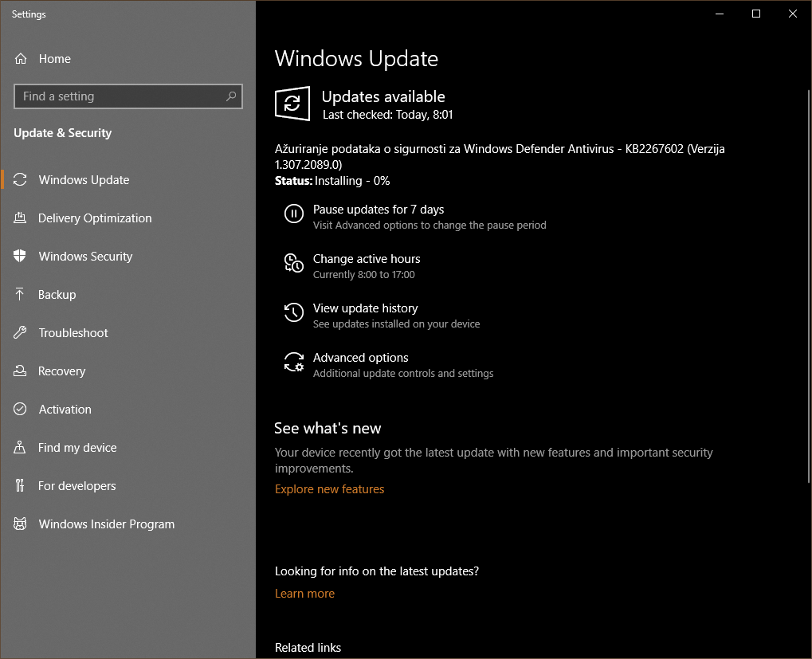
Task: Click the KB2267602 update description text
Action: point(499,157)
